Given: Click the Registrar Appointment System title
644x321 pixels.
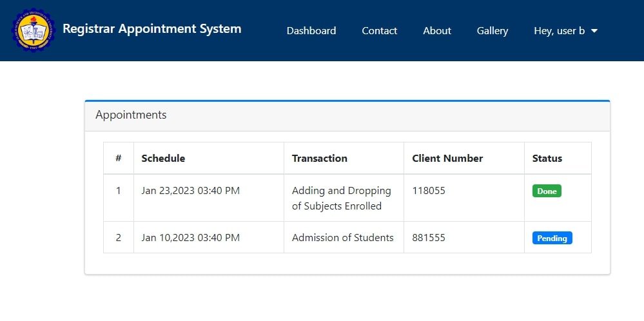Looking at the screenshot, I should (x=152, y=29).
